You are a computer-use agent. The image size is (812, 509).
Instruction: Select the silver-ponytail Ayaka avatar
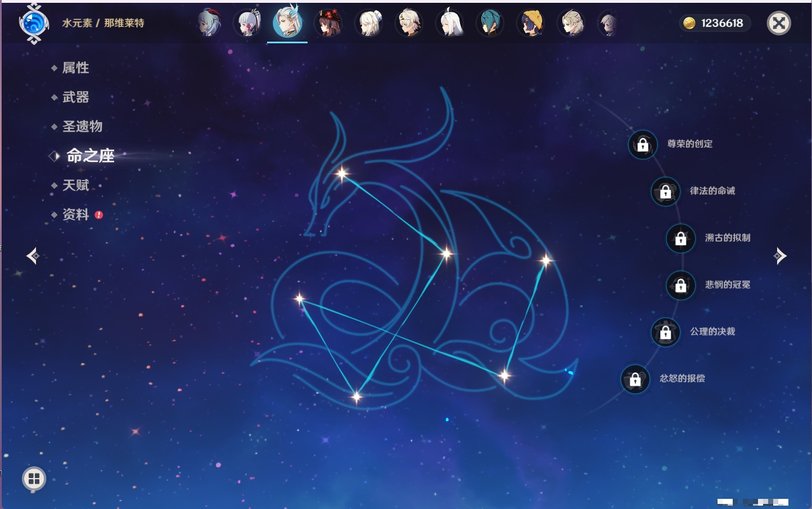(248, 23)
